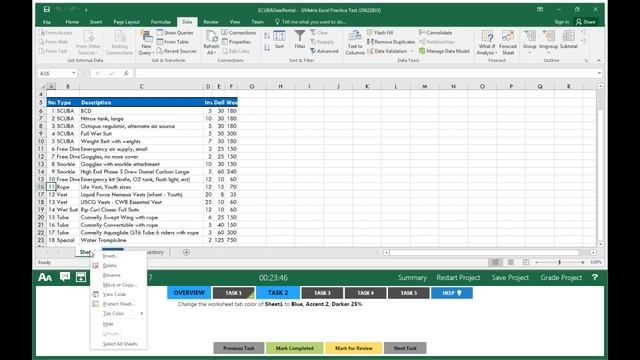Choose Protect Sheet in context menu
Image resolution: width=640 pixels, height=360 pixels.
pos(118,304)
